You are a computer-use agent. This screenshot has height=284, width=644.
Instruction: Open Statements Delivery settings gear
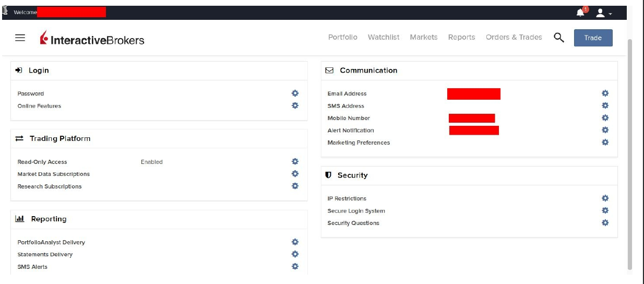point(295,254)
